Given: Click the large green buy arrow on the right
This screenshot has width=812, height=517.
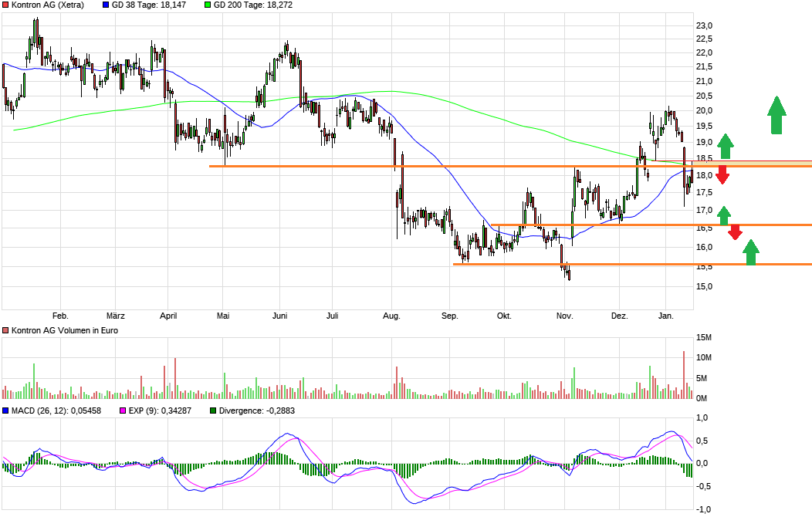Looking at the screenshot, I should point(776,116).
